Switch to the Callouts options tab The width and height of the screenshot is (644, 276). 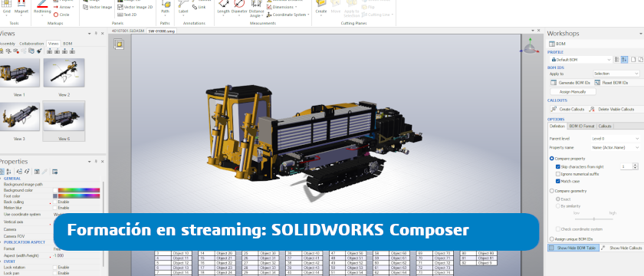(605, 126)
